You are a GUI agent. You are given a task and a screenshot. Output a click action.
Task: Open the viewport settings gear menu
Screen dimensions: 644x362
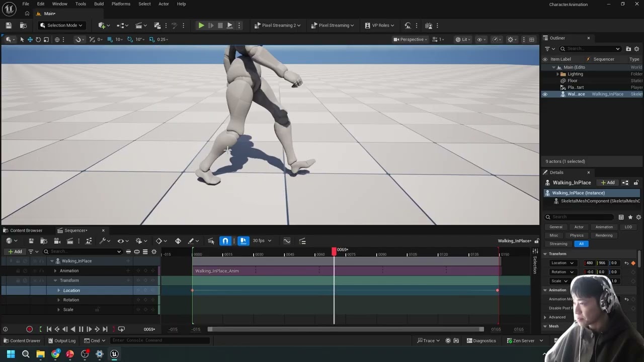click(x=512, y=39)
